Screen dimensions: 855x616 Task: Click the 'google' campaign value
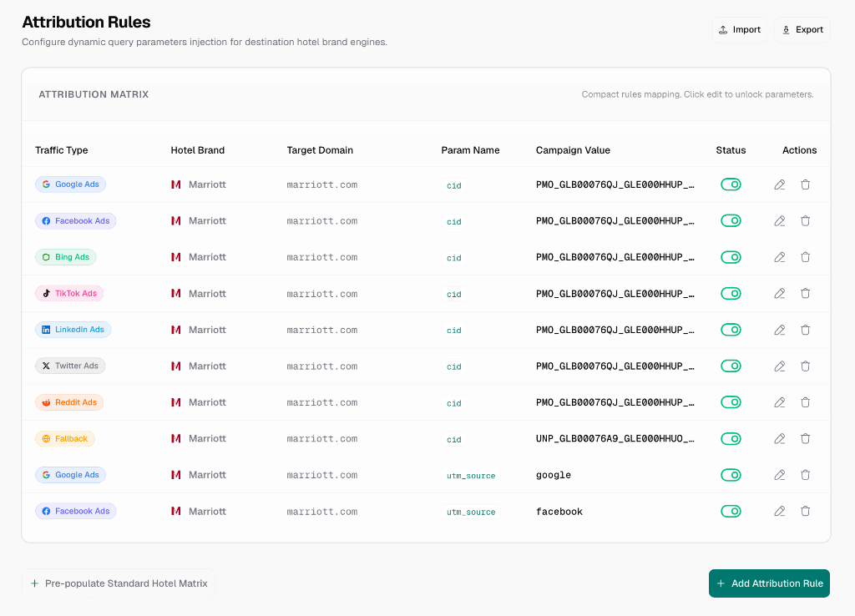pyautogui.click(x=554, y=476)
